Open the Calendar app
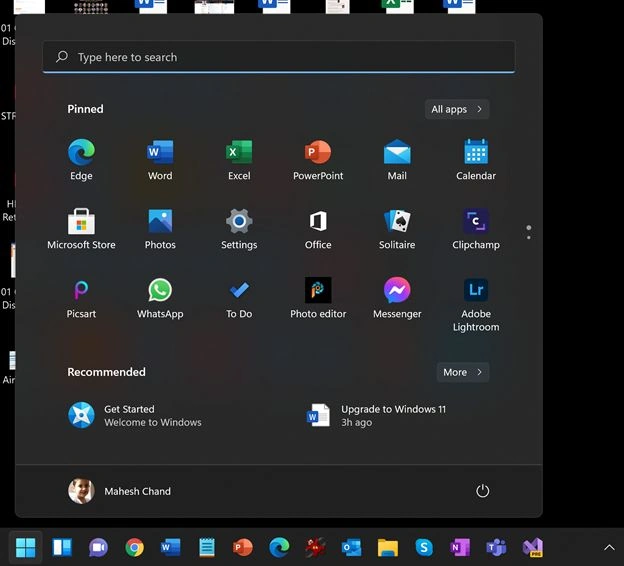This screenshot has height=566, width=624. (476, 160)
